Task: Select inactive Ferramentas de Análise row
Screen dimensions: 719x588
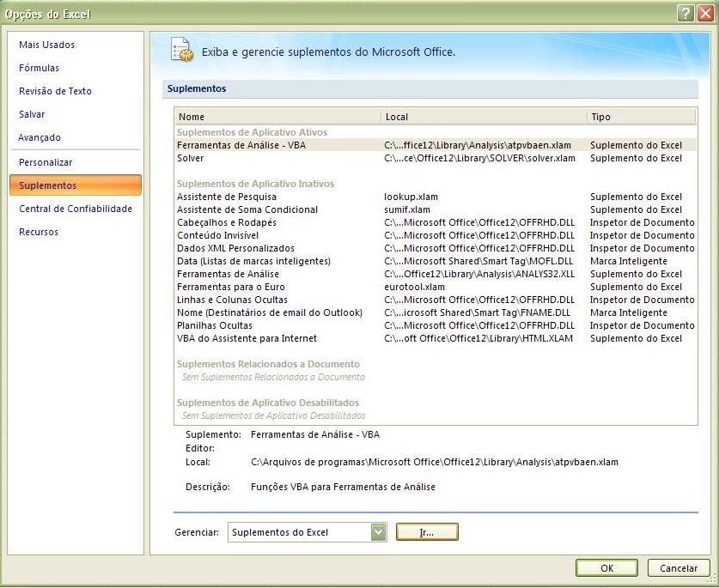Action: pos(436,274)
